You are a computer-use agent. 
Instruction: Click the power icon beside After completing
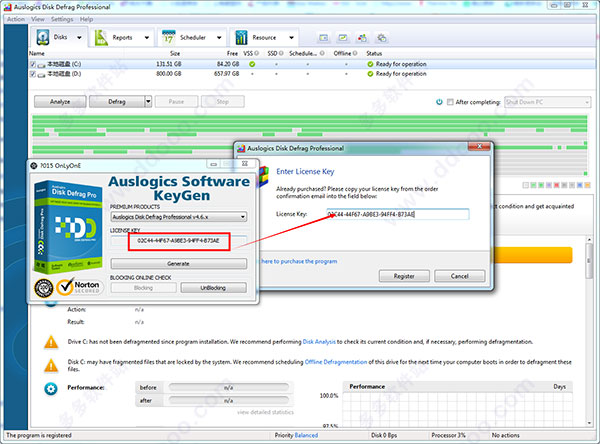pyautogui.click(x=439, y=101)
